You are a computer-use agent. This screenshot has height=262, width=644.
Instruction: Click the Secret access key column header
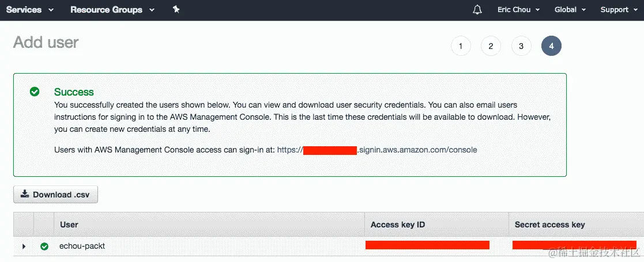click(x=549, y=225)
